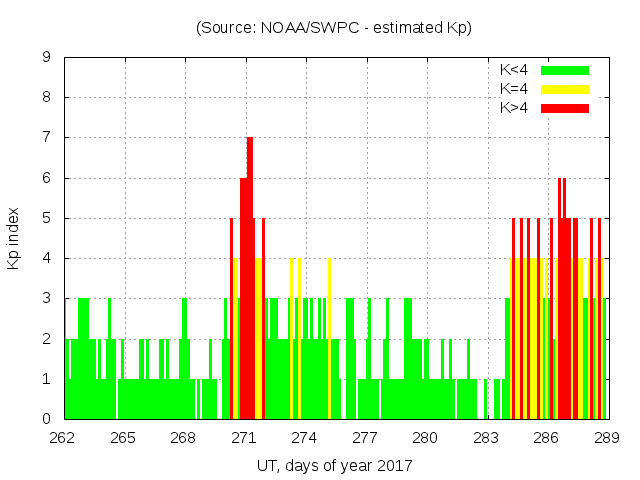The width and height of the screenshot is (640, 480).
Task: Click the 9 tick label on y-axis
Action: tap(46, 58)
